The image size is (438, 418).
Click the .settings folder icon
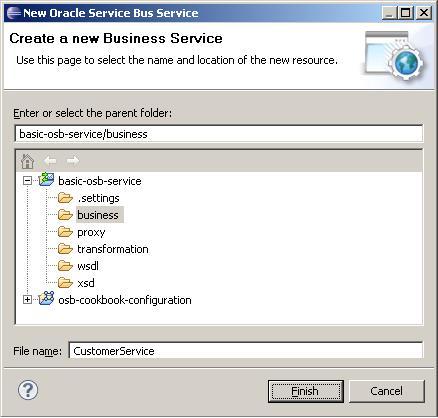[x=65, y=198]
